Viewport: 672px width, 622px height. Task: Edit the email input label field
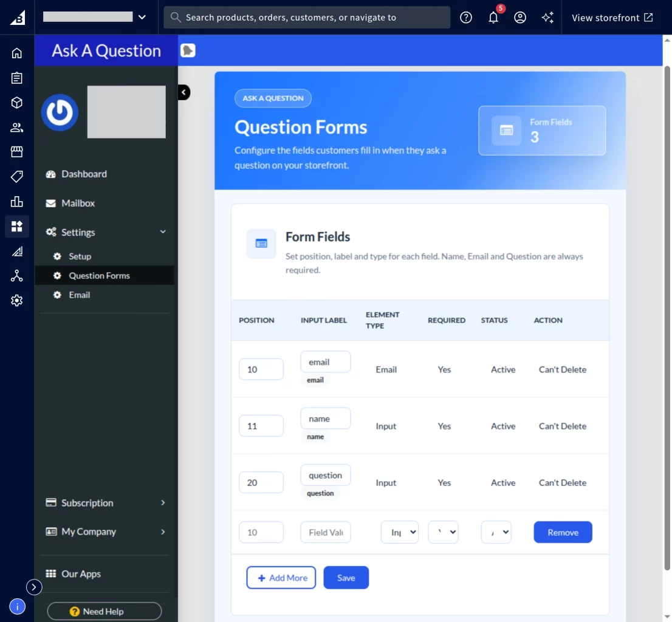(325, 362)
